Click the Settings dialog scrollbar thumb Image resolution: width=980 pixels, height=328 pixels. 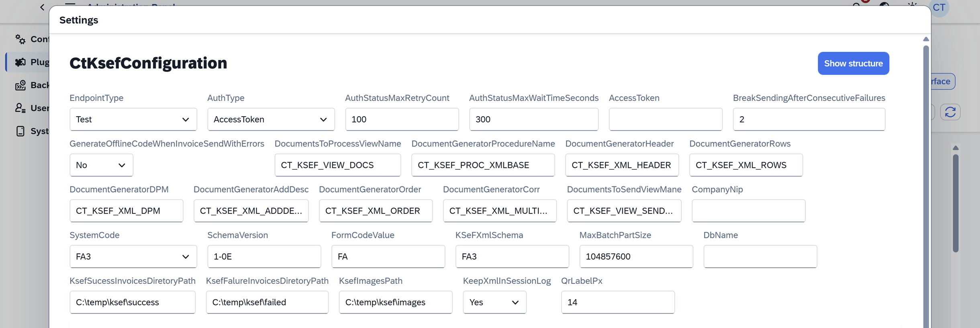[x=926, y=187]
